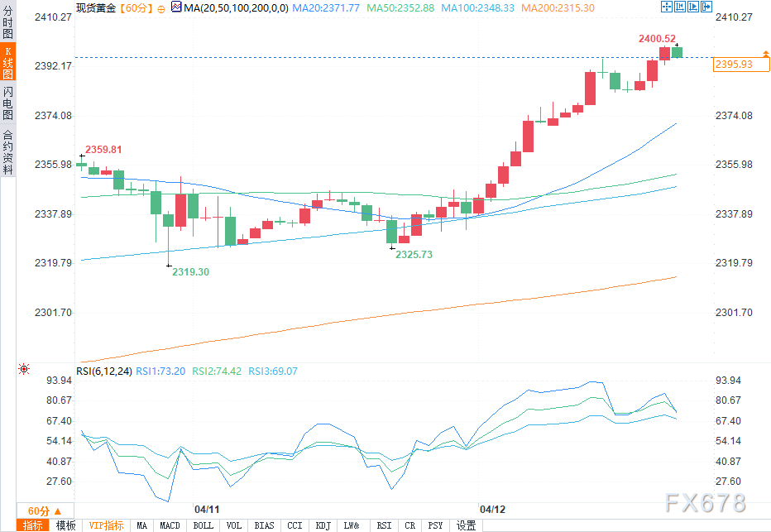Screen dimensions: 771x532
Task: Click the red RSI settings icon
Action: tap(23, 369)
